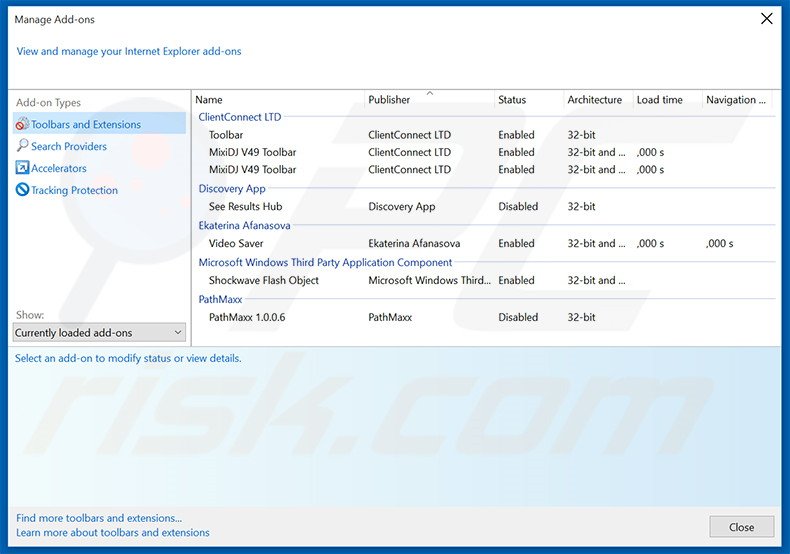Collapse the PathMaxx group header

click(220, 299)
